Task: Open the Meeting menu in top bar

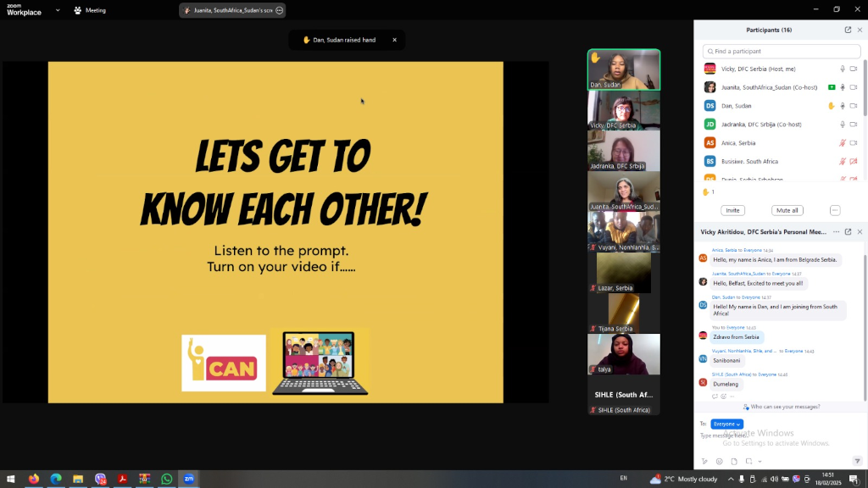Action: point(90,10)
